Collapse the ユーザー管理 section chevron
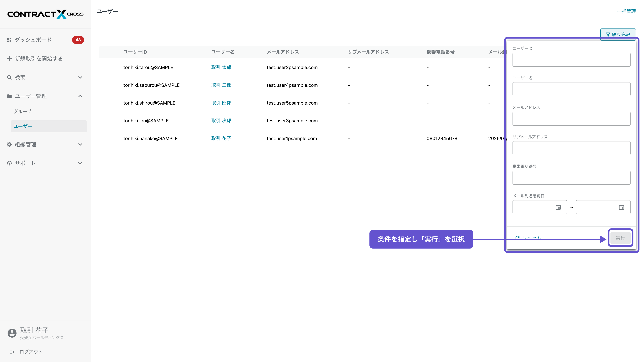The width and height of the screenshot is (644, 362). click(x=80, y=96)
